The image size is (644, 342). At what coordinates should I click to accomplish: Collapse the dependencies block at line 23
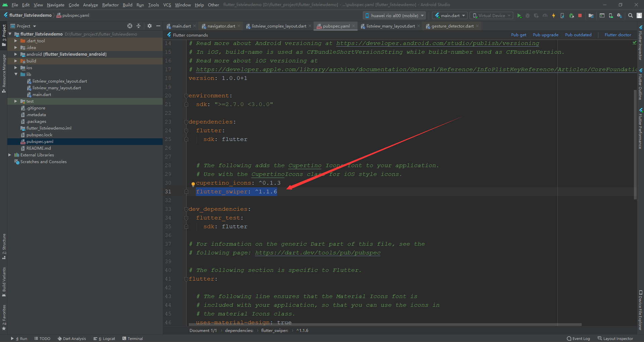186,122
